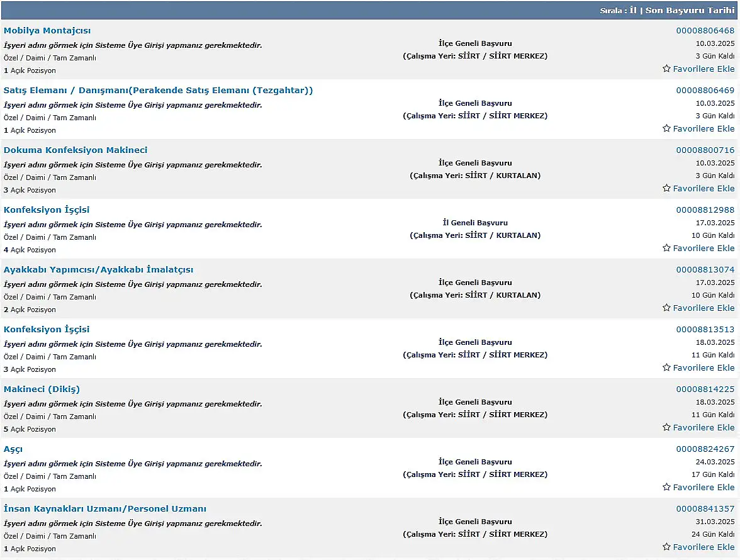
Task: Click Çalışma Yeri under Ayakkabı Yapımcısı listing
Action: click(475, 295)
